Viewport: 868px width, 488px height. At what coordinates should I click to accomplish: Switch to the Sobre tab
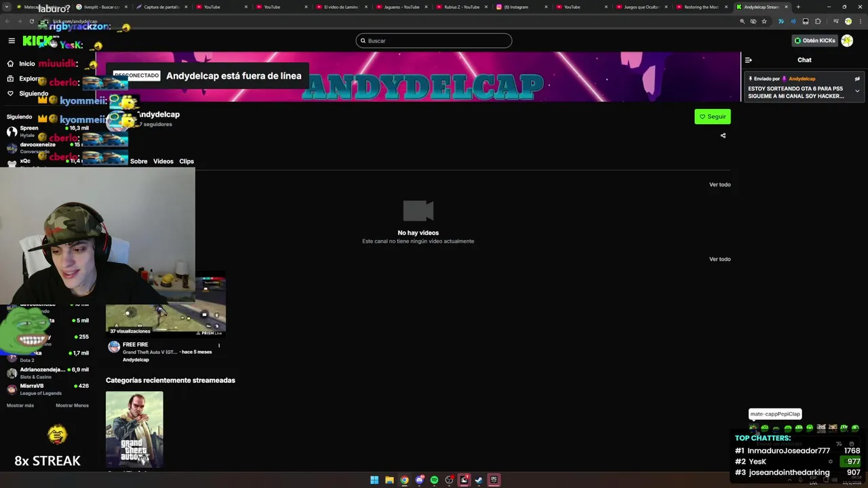click(x=139, y=161)
